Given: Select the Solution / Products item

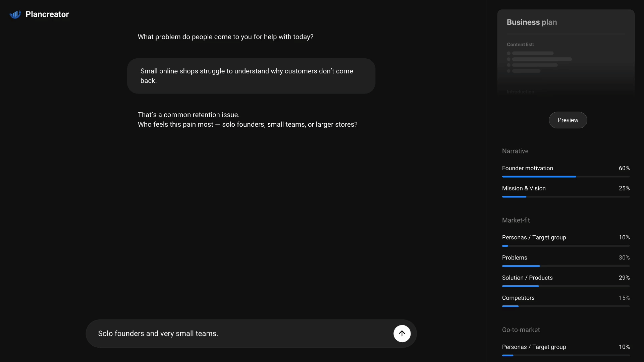Looking at the screenshot, I should point(527,278).
